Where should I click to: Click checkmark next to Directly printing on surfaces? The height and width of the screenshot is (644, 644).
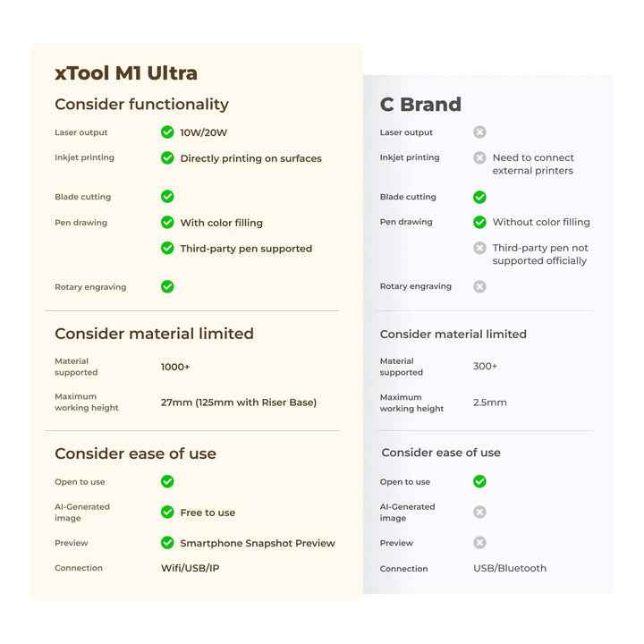click(x=167, y=157)
